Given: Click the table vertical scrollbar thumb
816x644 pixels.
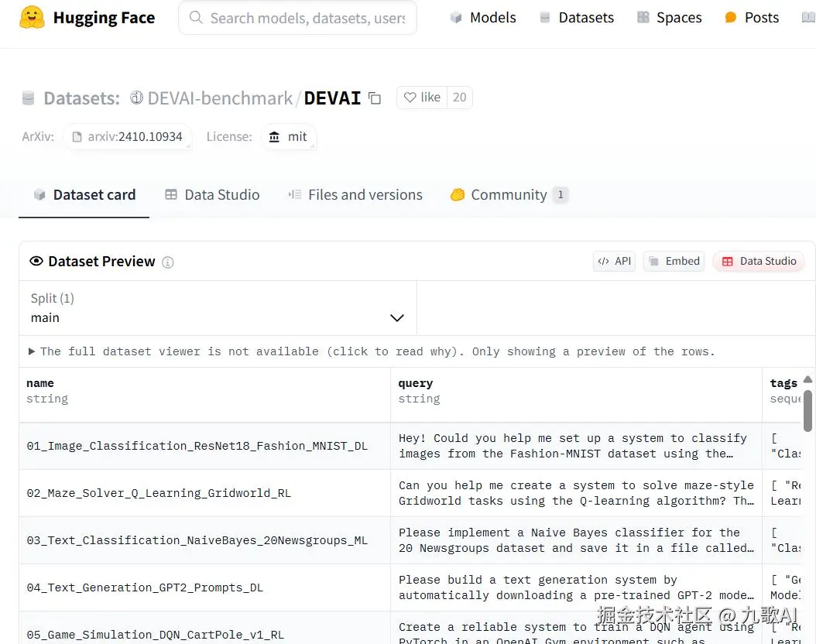Looking at the screenshot, I should pos(807,411).
